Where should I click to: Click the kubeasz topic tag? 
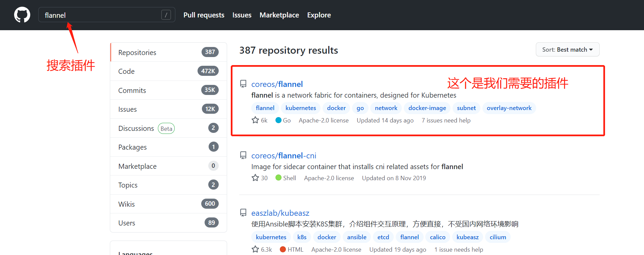click(x=468, y=237)
